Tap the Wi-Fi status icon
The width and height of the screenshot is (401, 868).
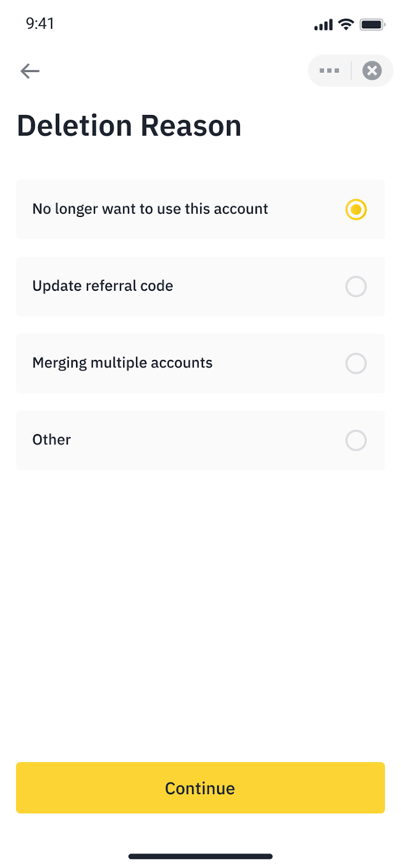346,24
